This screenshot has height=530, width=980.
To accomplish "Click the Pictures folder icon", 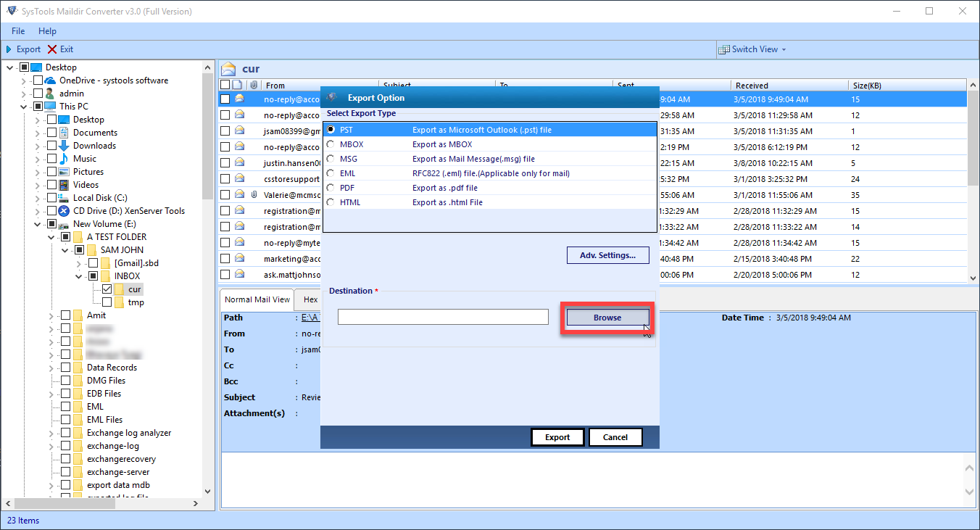I will [64, 172].
